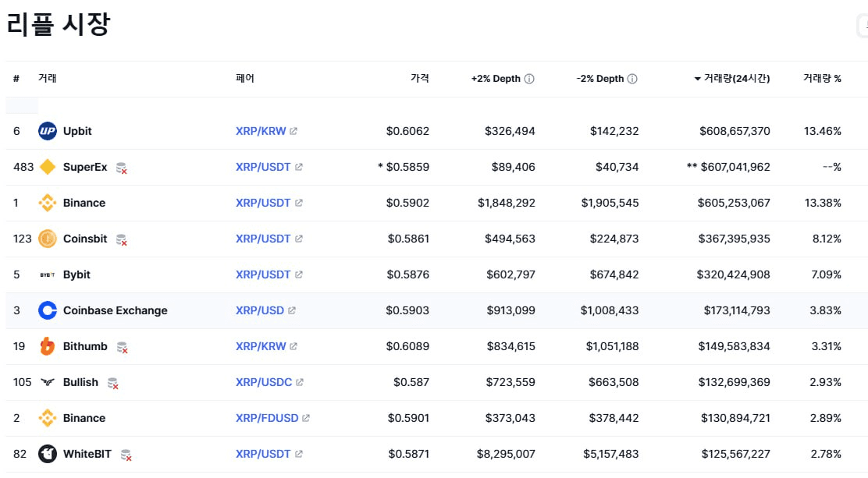Click the Bybit logo icon
Image resolution: width=868 pixels, height=478 pixels.
point(48,274)
